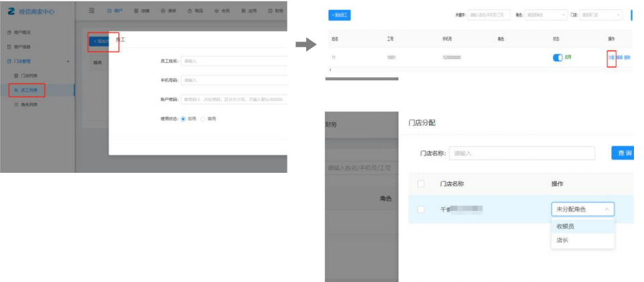Switch to the 店铺 top navigation tab
The height and width of the screenshot is (282, 644).
[141, 11]
